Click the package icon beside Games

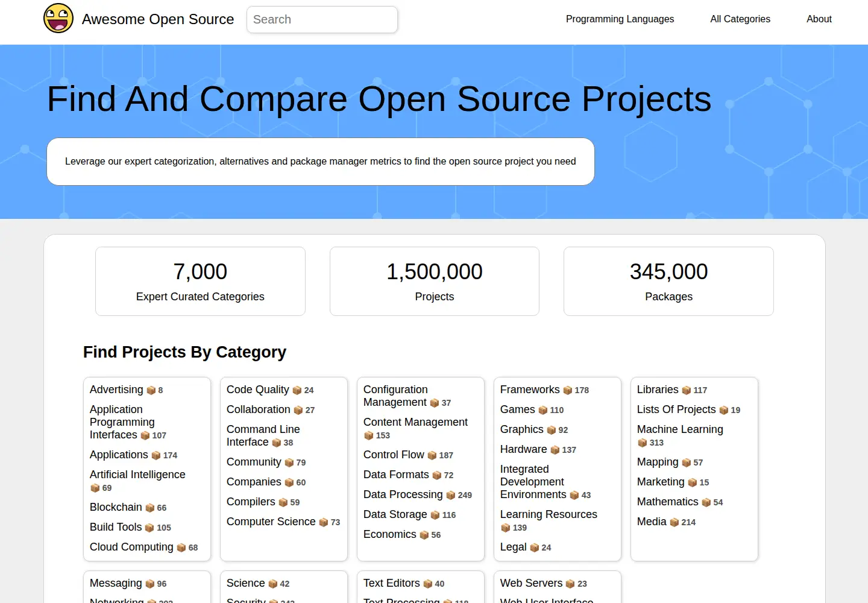(x=543, y=410)
